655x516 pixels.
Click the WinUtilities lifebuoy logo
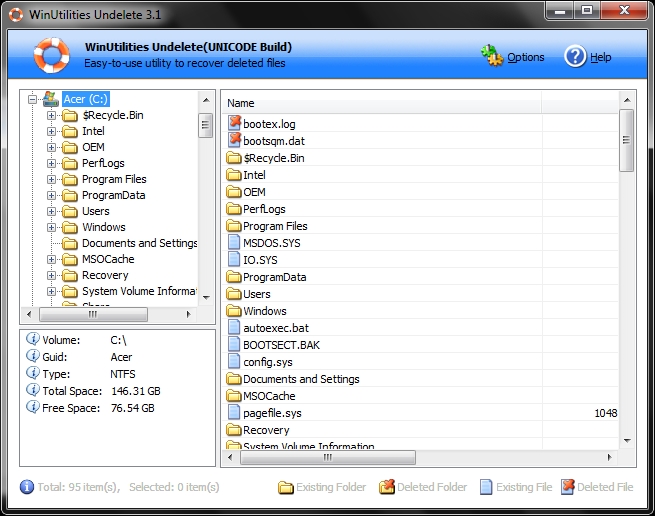tap(51, 55)
